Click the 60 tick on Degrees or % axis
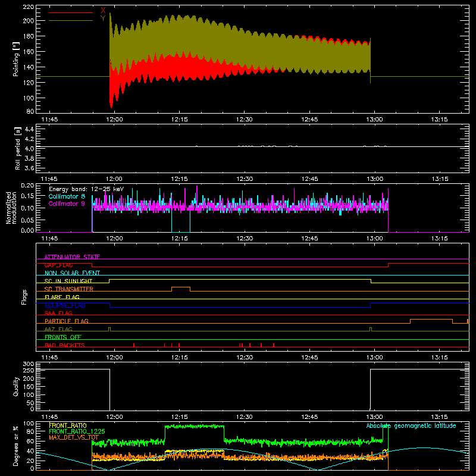Screen dimensions: 476x476 (30, 441)
